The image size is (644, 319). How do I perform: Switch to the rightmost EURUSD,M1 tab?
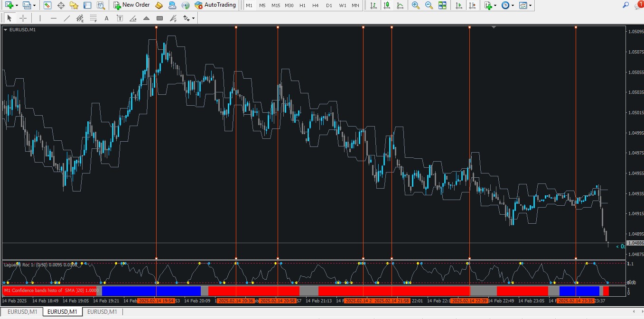[102, 311]
